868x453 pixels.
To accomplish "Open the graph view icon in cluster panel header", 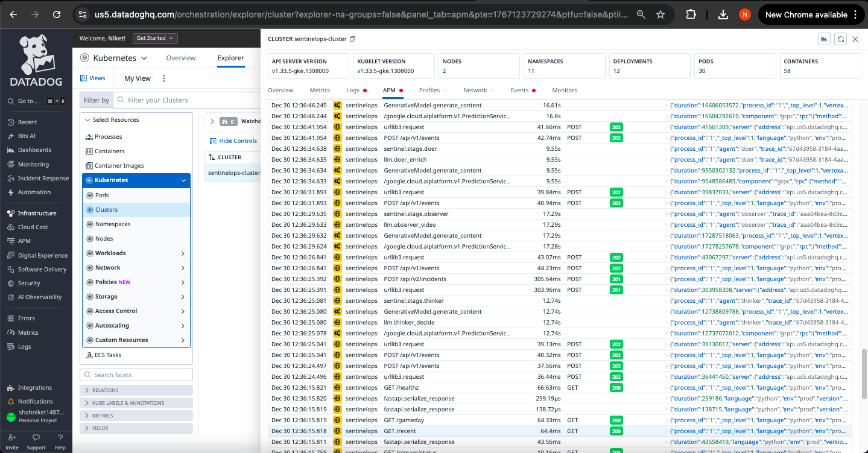I will (823, 39).
